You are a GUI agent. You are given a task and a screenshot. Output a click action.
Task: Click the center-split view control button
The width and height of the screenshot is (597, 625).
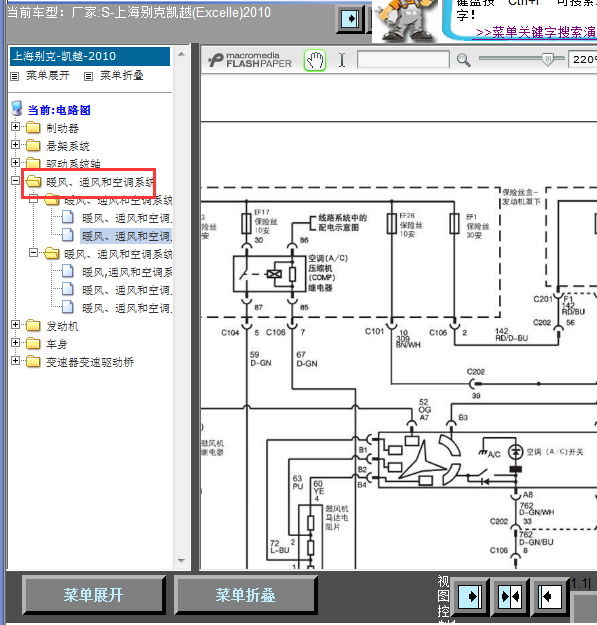click(510, 597)
